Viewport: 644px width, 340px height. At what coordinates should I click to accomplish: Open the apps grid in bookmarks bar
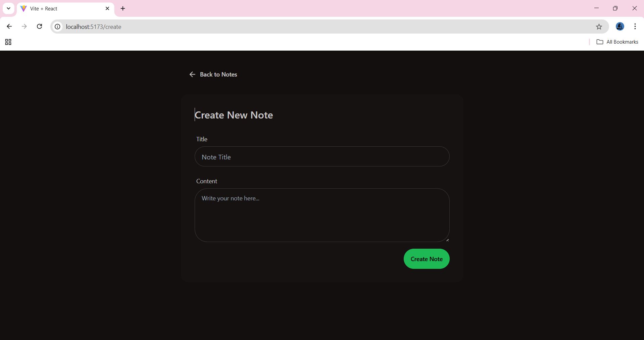(x=8, y=42)
